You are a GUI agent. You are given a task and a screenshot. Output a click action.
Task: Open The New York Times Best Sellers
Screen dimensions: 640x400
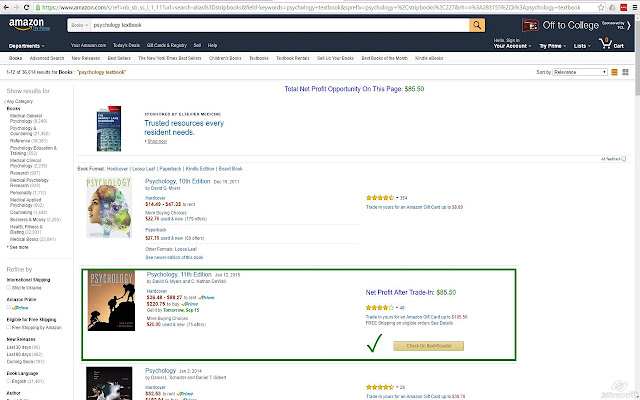(170, 58)
